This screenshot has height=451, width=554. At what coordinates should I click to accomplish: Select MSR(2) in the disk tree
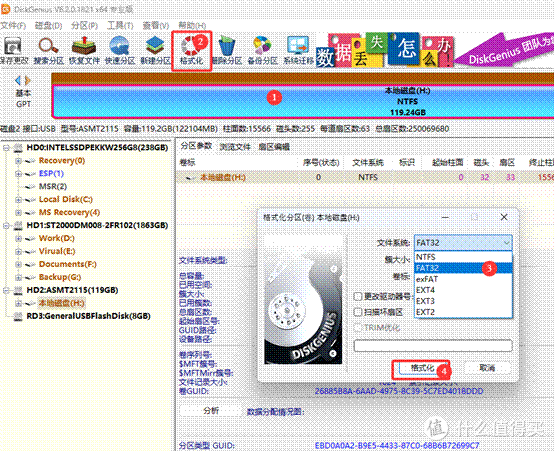click(53, 187)
